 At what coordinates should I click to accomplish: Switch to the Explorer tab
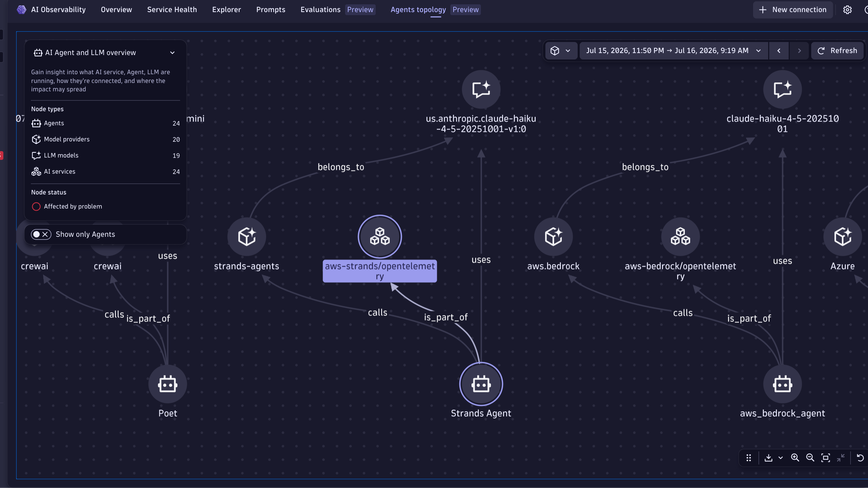[226, 9]
